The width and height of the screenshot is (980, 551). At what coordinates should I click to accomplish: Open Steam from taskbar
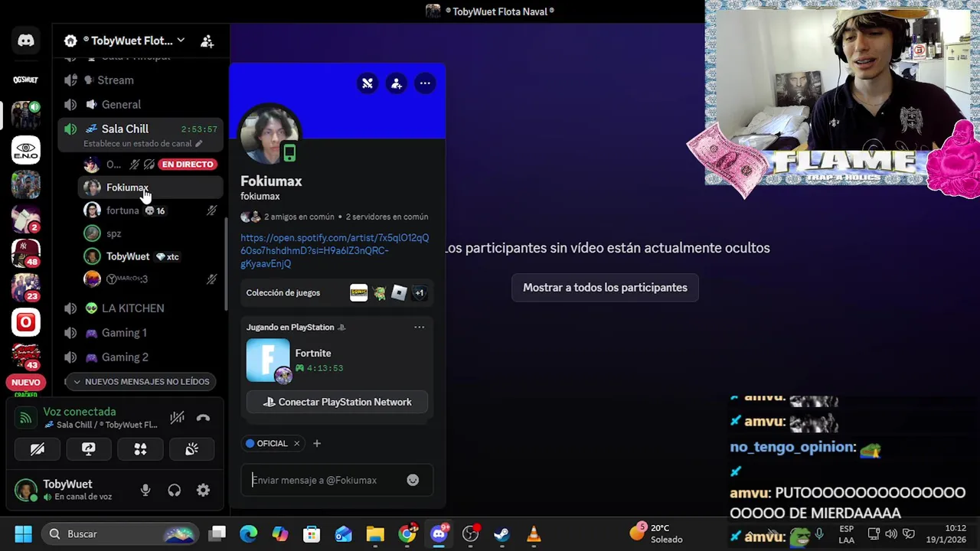tap(501, 533)
